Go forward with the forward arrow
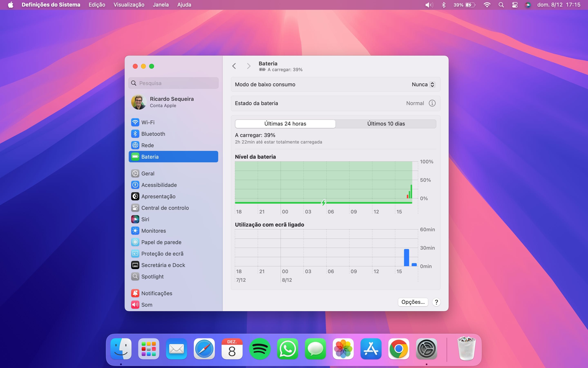 [x=248, y=66]
